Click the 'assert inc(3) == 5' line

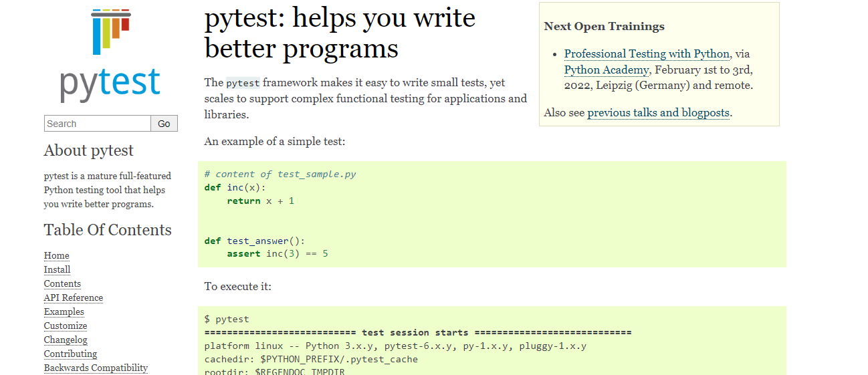point(278,254)
